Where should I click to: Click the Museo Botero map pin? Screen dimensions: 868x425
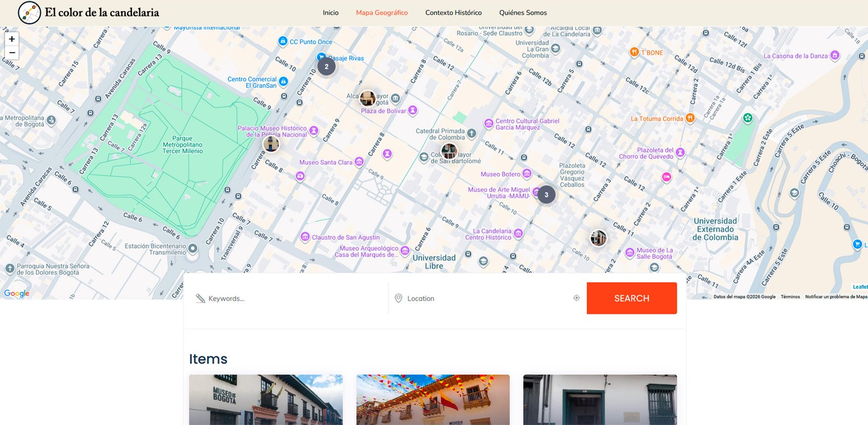click(526, 174)
